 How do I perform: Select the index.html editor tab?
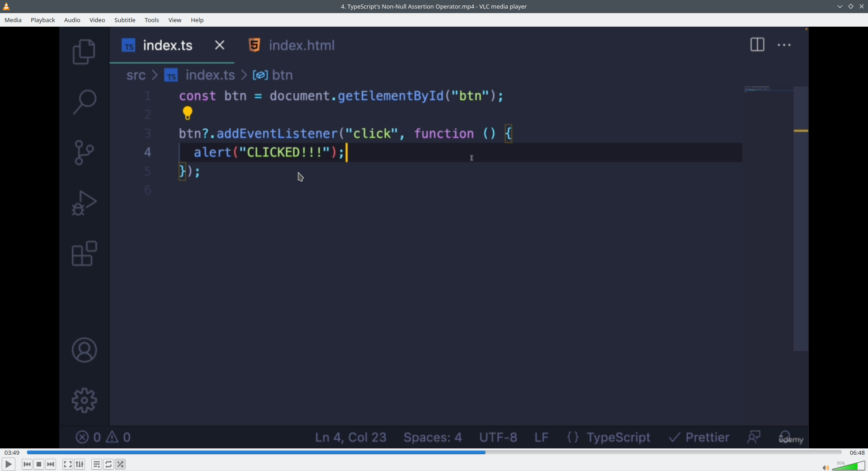pos(292,45)
